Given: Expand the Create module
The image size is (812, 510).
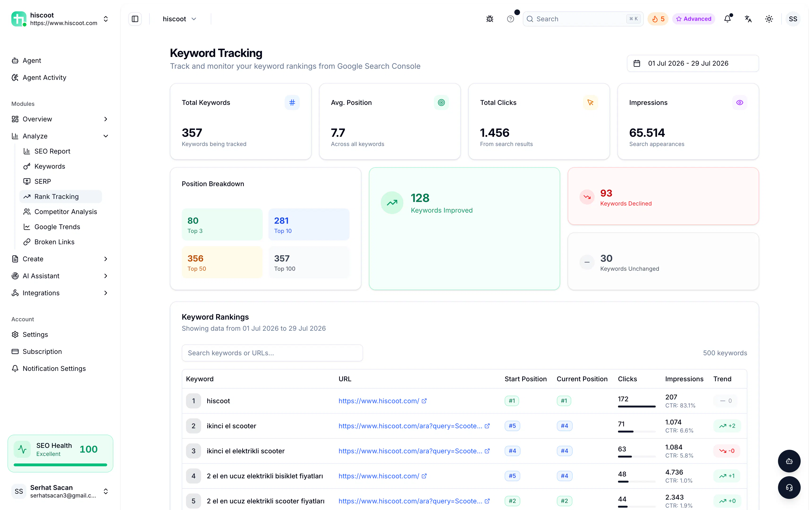Looking at the screenshot, I should (60, 259).
